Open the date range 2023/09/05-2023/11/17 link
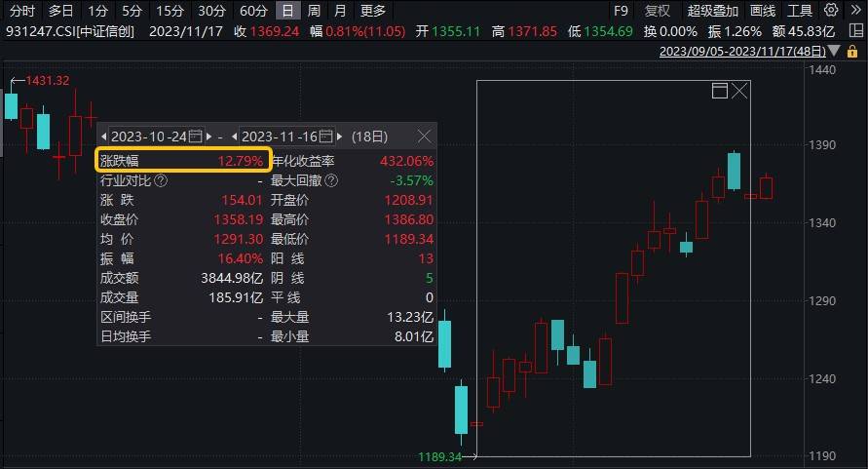 [742, 52]
